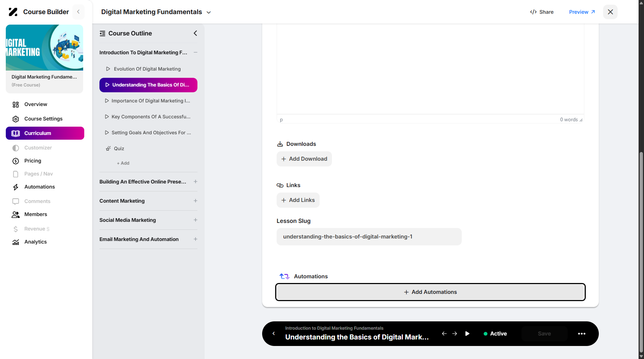Click the Comments bubble icon
644x359 pixels.
click(16, 202)
